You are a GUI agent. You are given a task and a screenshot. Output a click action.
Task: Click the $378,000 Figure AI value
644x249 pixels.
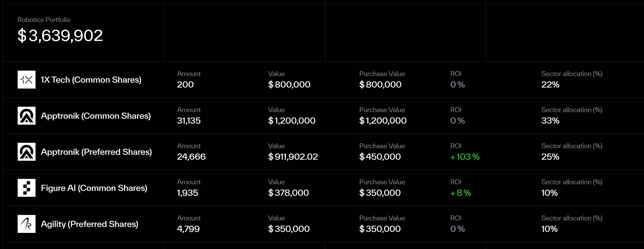289,193
